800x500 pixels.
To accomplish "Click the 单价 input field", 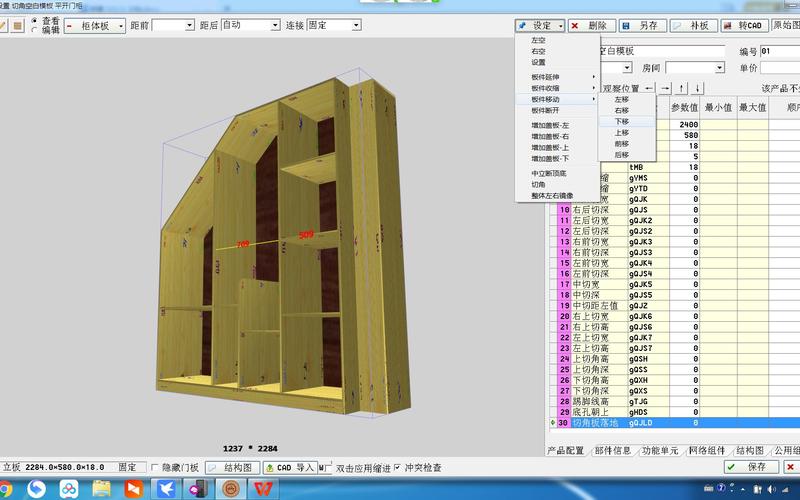I will click(780, 68).
